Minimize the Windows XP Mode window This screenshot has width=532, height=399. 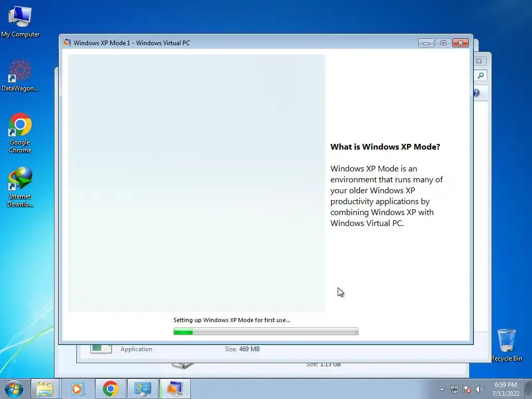(x=426, y=43)
